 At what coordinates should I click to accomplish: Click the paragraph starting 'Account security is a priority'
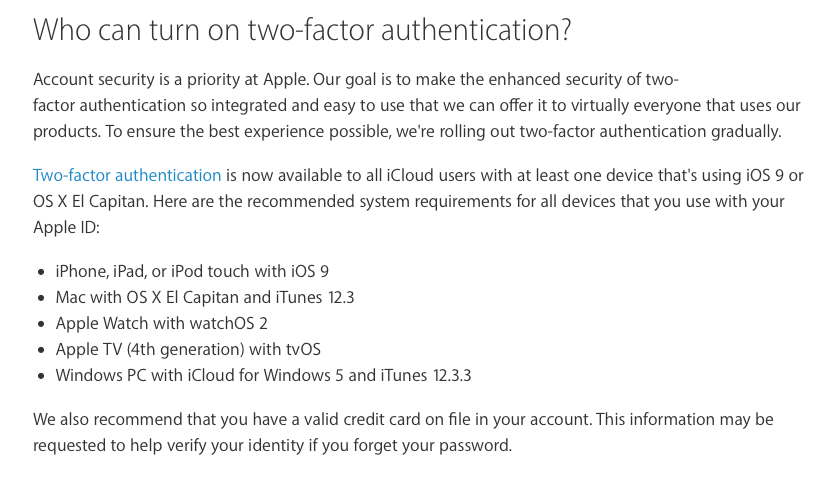click(400, 105)
